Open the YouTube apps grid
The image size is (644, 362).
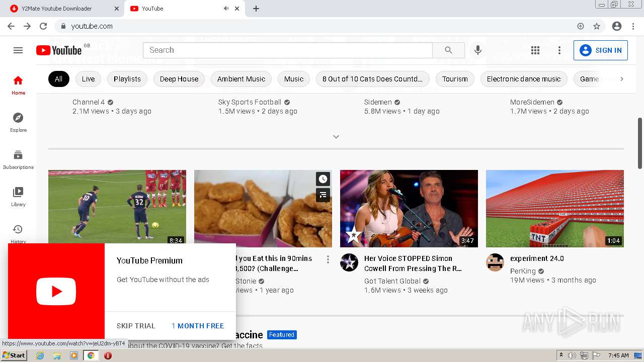[x=535, y=50]
